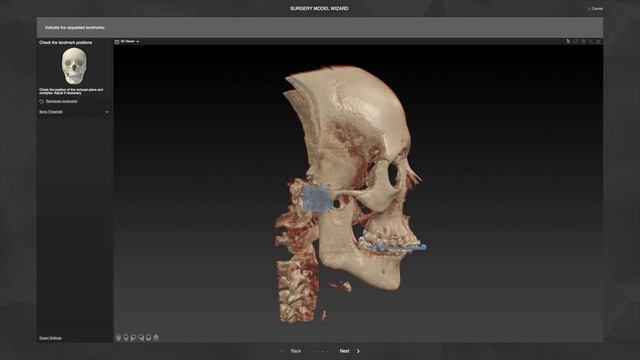Cancel the Surgery Model Wizard
The image size is (640, 360).
tap(596, 9)
